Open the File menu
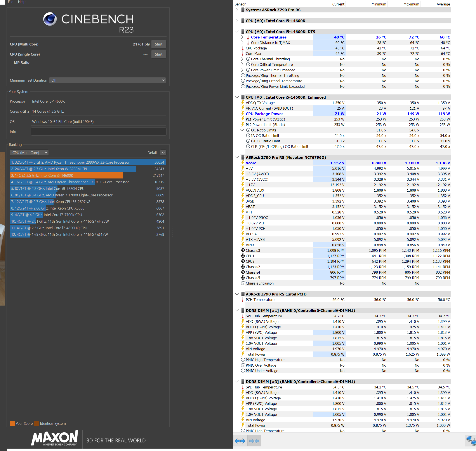Viewport: 476px width, 451px height. tap(10, 2)
